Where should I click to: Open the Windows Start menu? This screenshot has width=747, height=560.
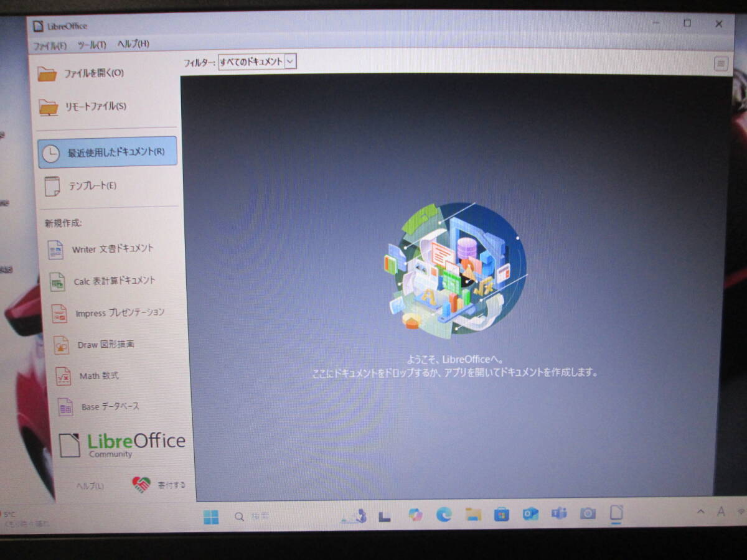212,516
